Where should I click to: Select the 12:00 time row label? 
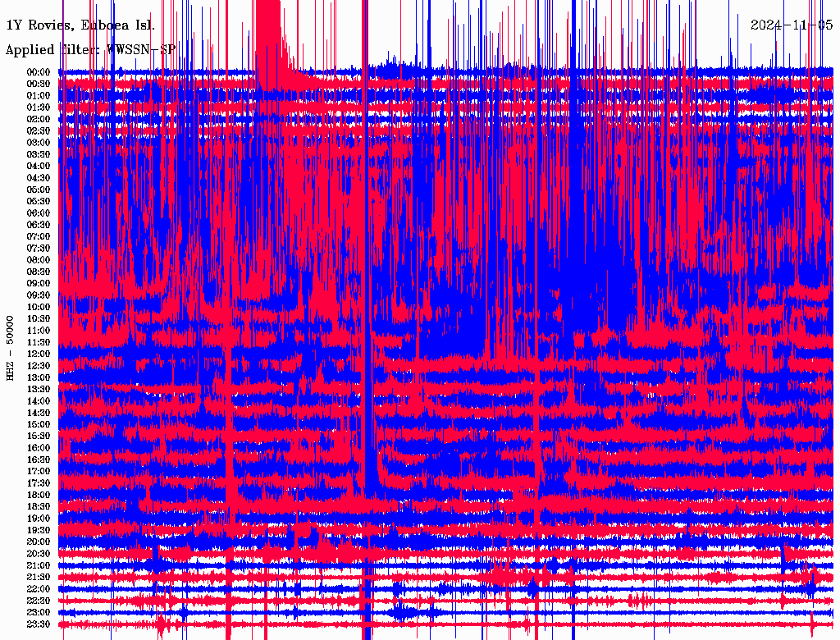pos(39,354)
